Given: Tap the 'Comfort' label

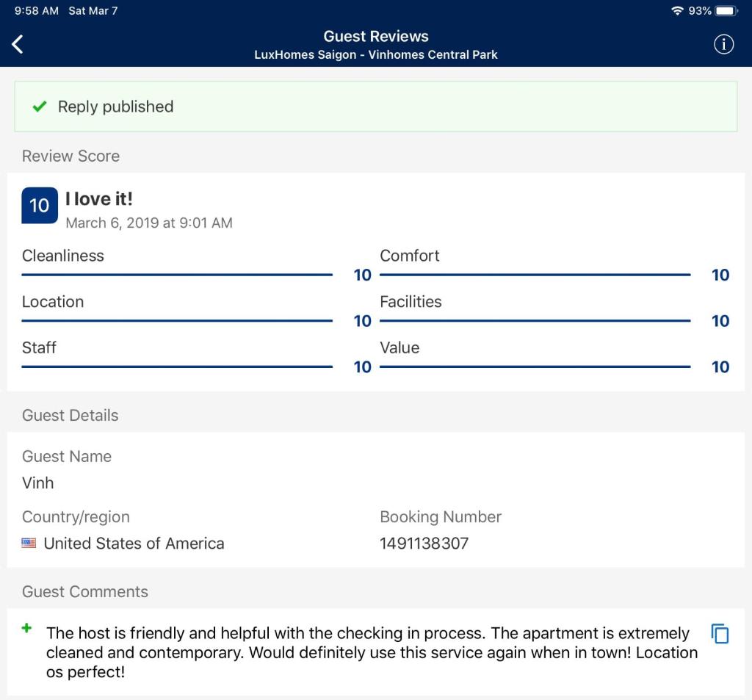Looking at the screenshot, I should [410, 256].
